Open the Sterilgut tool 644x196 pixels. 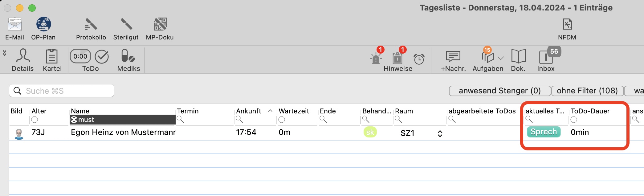[x=126, y=25]
